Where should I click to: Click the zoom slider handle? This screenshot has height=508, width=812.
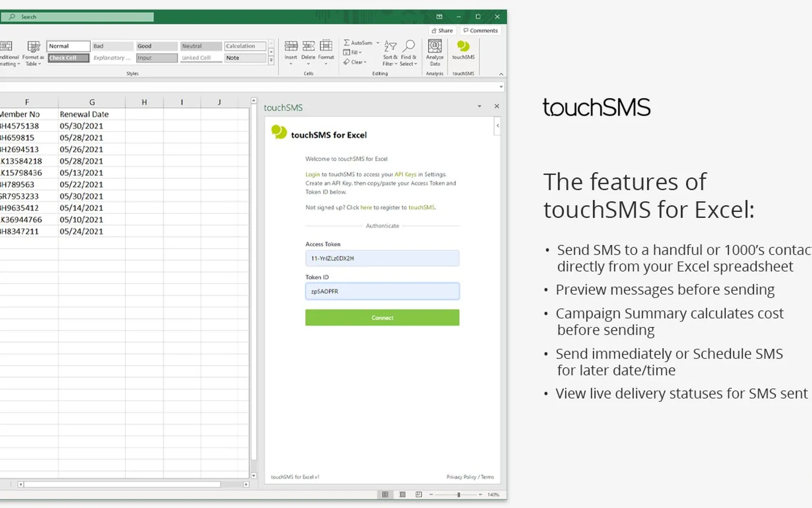coord(458,494)
